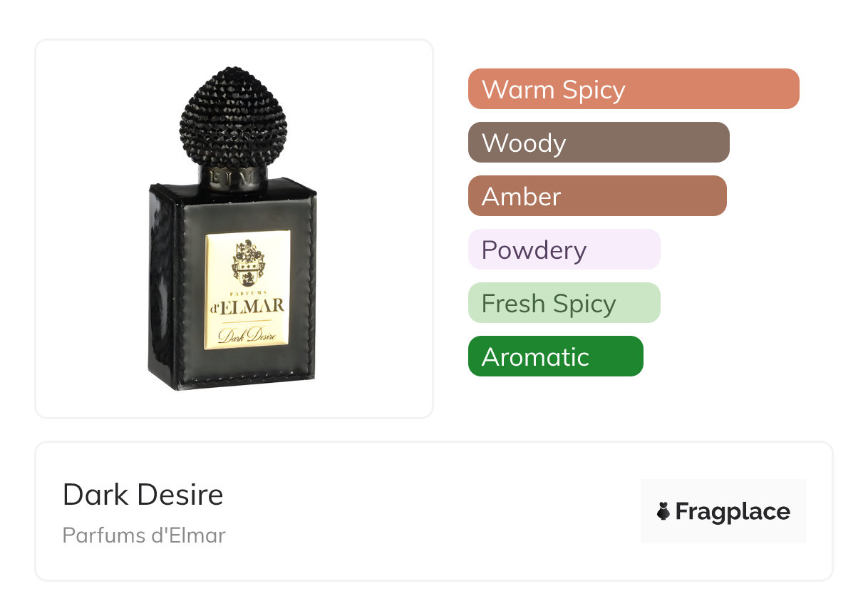Click the Fragplace wordmark text
This screenshot has height=616, width=868.
(x=733, y=512)
